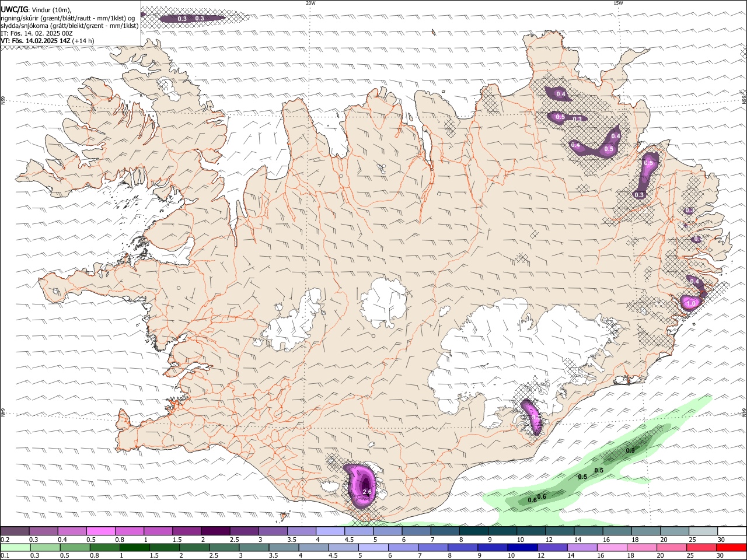
Task: Click the 'VT: Fös. 14.02.2025 14Z (+14 h)' line
Action: click(47, 41)
